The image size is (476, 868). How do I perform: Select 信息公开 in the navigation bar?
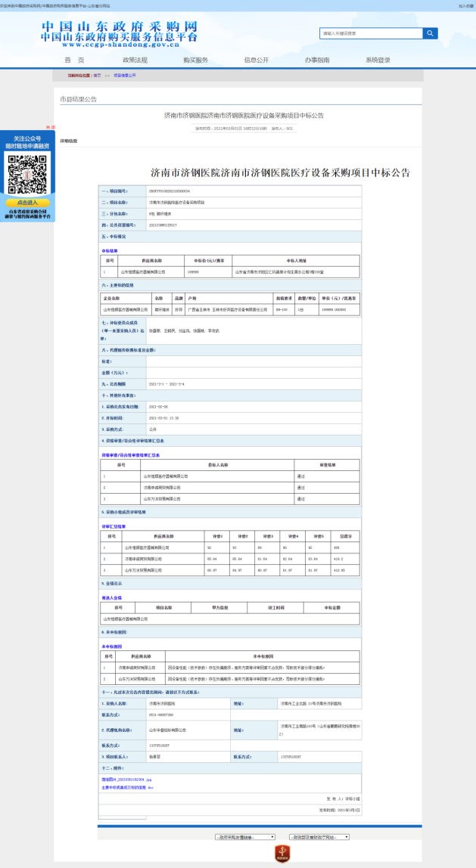256,60
